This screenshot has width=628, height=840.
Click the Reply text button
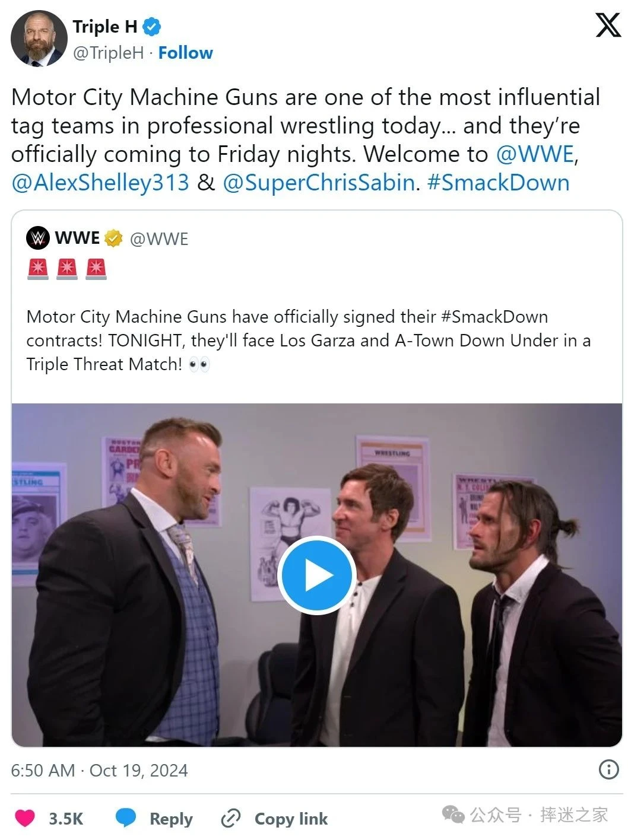point(171,819)
